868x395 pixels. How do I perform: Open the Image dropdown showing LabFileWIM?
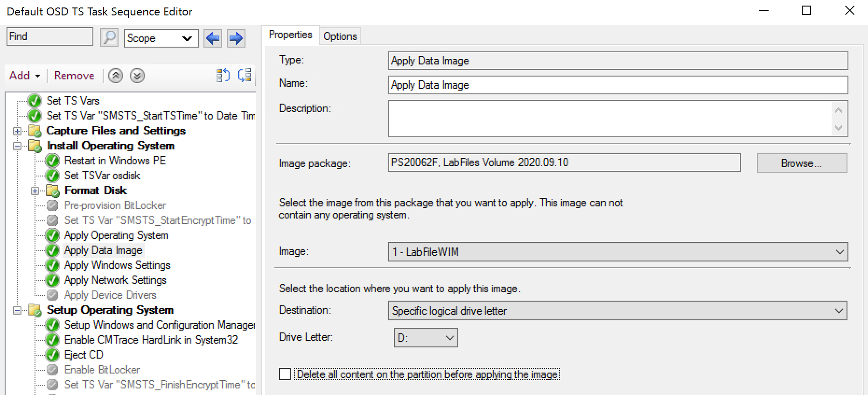617,252
